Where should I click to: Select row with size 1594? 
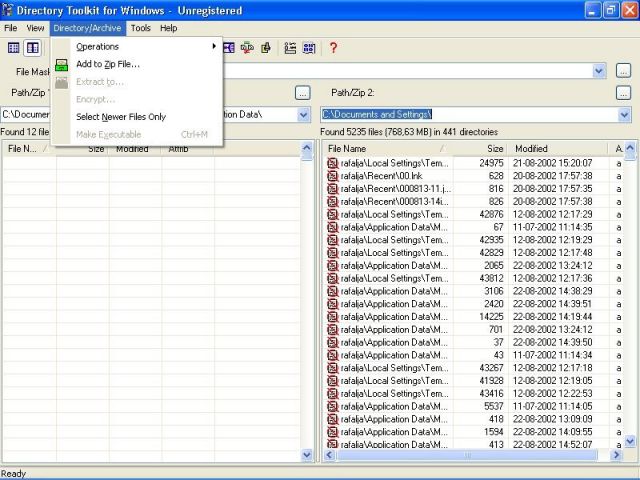coord(473,432)
